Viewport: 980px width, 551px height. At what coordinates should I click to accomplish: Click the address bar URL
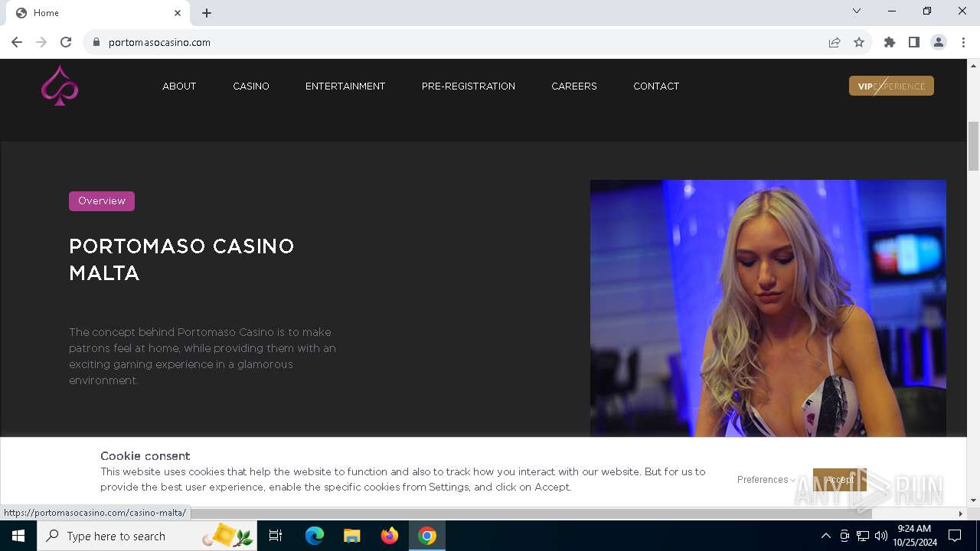point(159,42)
